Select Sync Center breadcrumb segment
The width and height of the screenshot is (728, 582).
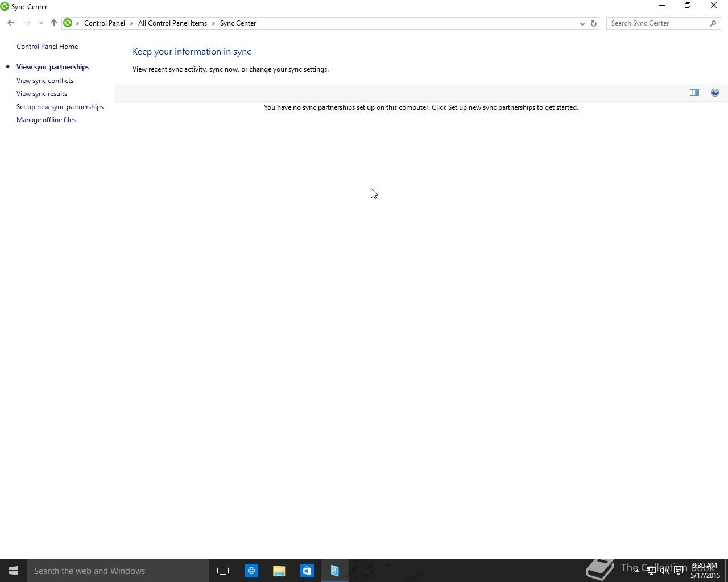(x=238, y=23)
